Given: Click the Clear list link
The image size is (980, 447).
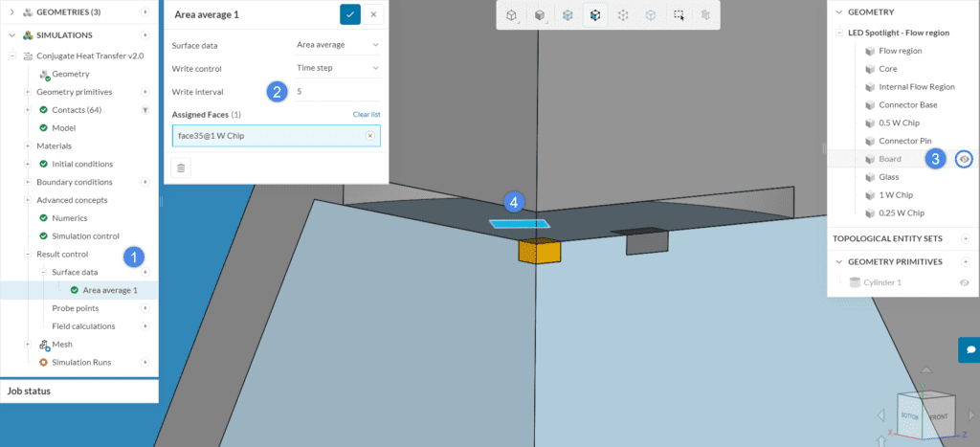Looking at the screenshot, I should (366, 115).
